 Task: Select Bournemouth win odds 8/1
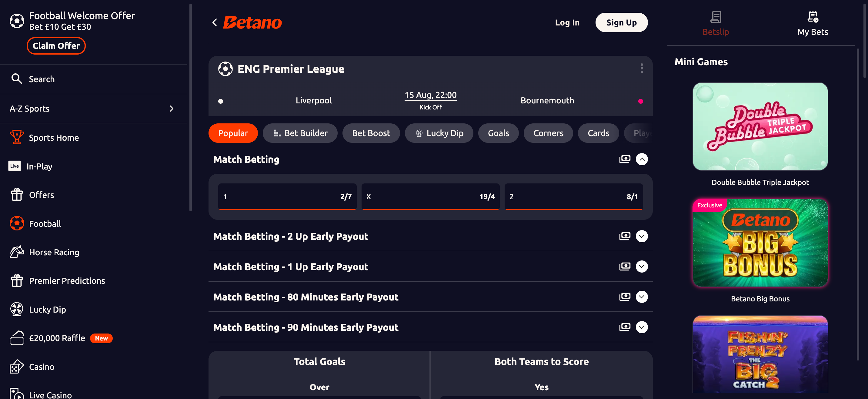[x=573, y=197]
